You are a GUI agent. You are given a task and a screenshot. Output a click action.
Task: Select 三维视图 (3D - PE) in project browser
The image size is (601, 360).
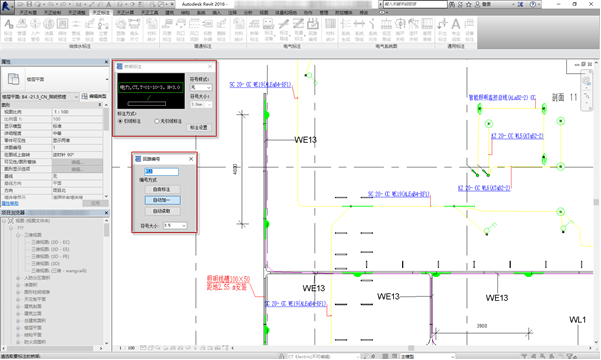[x=50, y=256]
